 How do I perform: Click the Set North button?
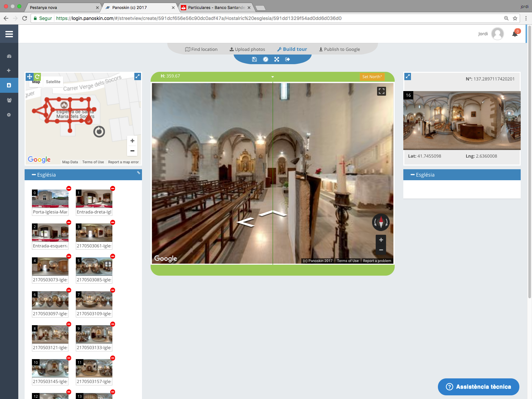[x=372, y=77]
